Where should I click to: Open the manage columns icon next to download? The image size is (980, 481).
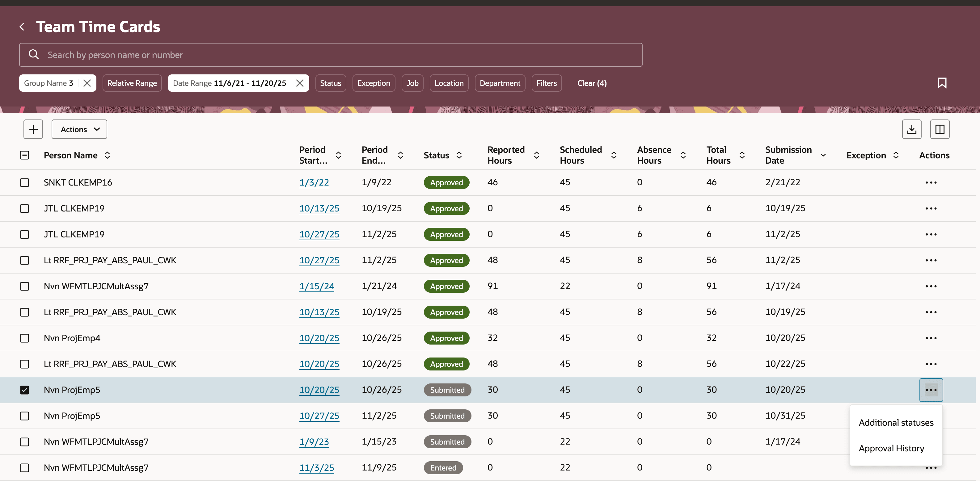click(940, 129)
